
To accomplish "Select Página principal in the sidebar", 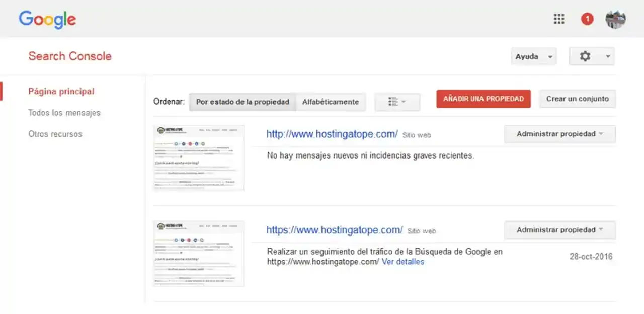I will (61, 91).
